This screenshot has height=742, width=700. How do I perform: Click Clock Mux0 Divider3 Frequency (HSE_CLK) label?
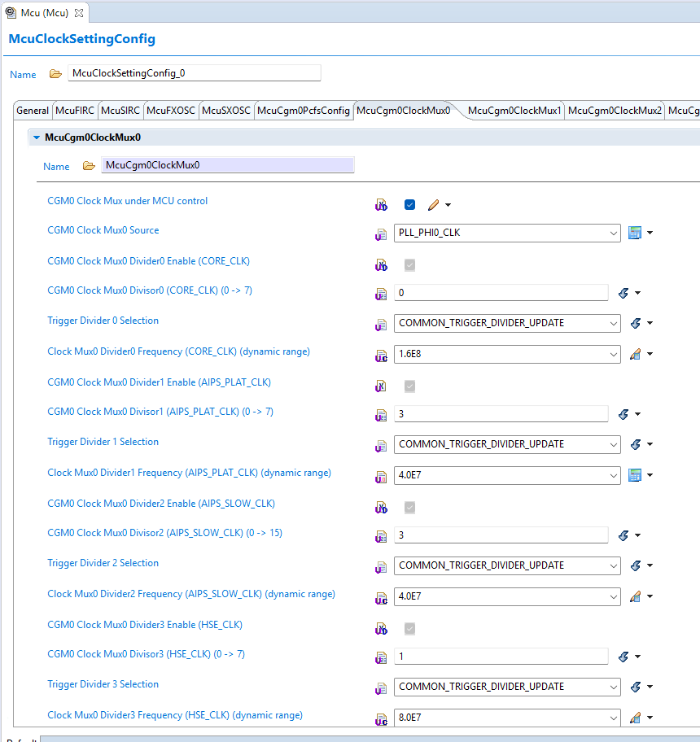175,715
